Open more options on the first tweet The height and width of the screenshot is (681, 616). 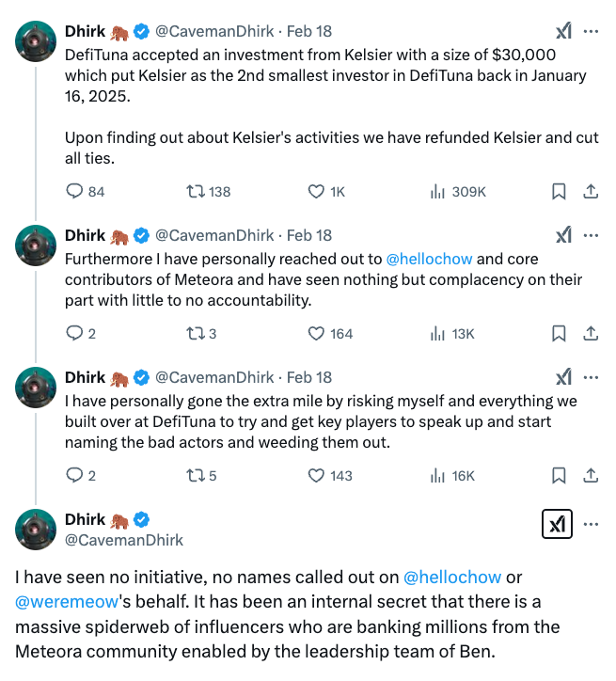pyautogui.click(x=591, y=31)
